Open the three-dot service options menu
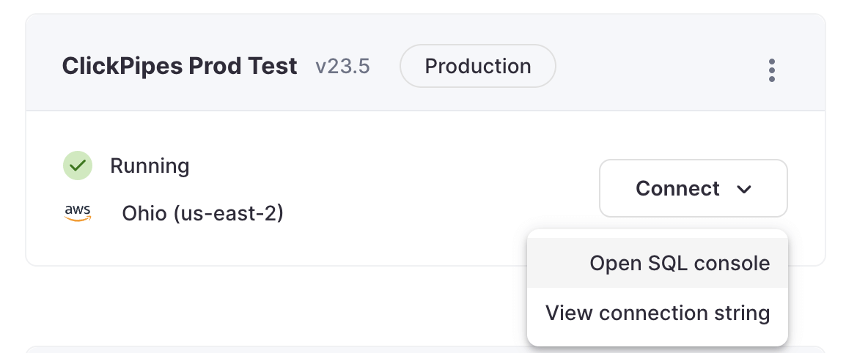The width and height of the screenshot is (868, 353). [x=771, y=70]
